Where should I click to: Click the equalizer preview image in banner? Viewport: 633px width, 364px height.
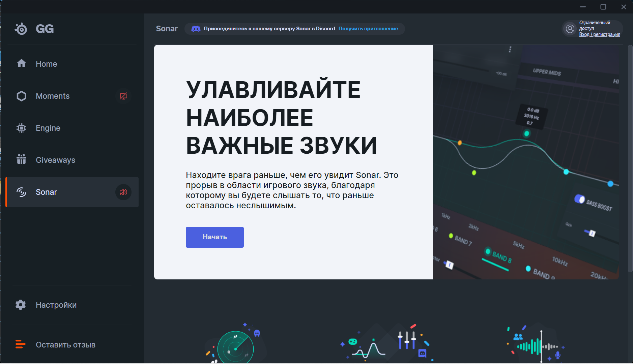click(526, 162)
